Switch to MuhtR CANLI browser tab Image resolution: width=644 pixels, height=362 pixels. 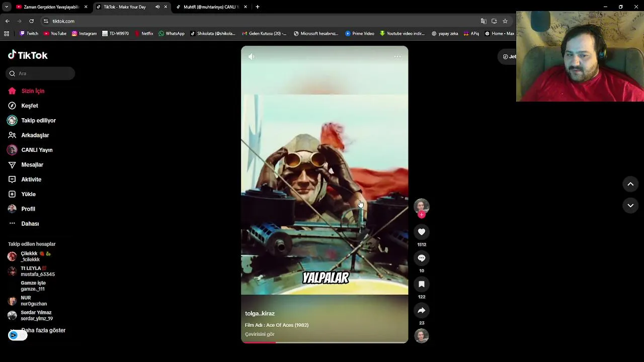pos(211,7)
